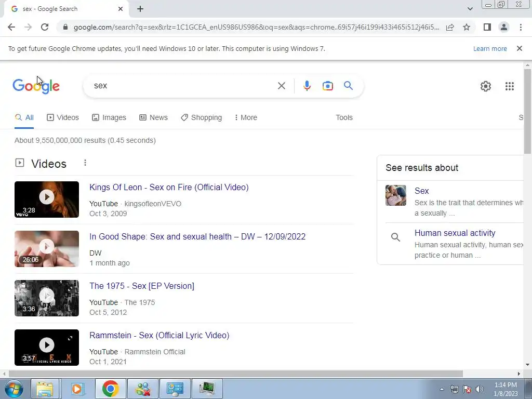Screen dimensions: 532x399
Task: Switch to the Shopping tab
Action: pyautogui.click(x=201, y=117)
